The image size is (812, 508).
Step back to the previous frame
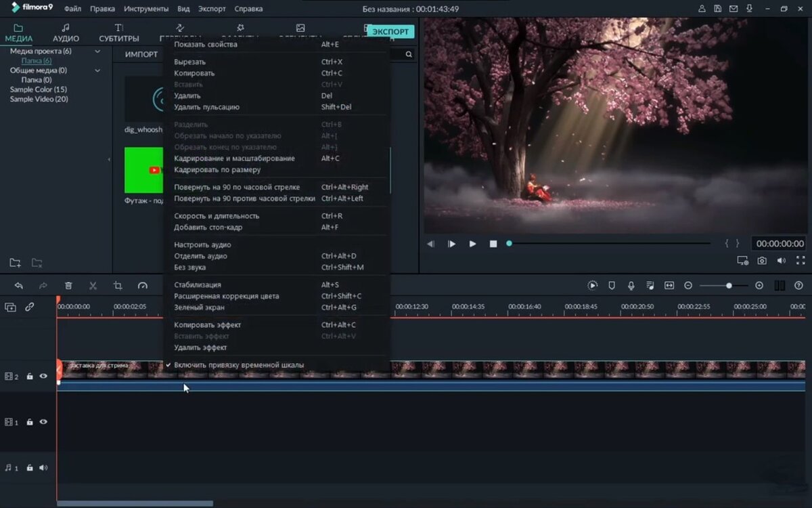(430, 244)
